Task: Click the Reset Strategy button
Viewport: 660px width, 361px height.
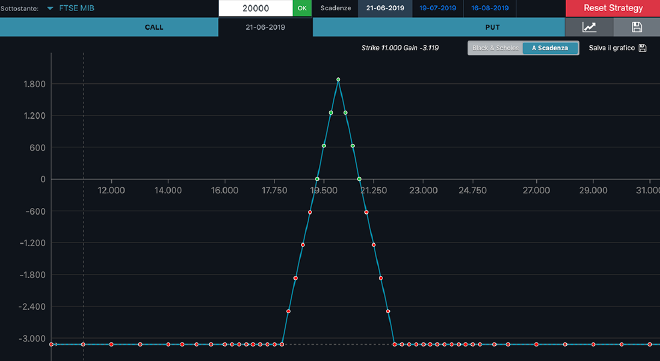Action: [x=613, y=8]
